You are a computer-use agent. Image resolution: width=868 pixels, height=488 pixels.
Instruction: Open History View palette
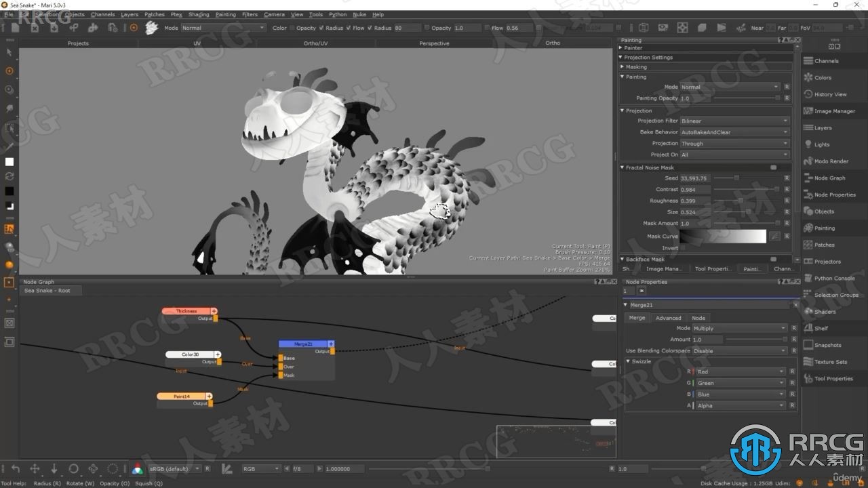808,94
